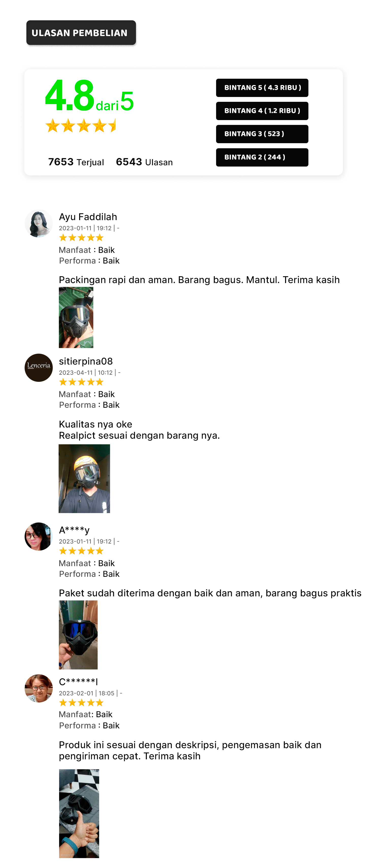Screen dimensions: 367x868
Task: Click sitierpina08's five-star rating
Action: pyautogui.click(x=81, y=382)
